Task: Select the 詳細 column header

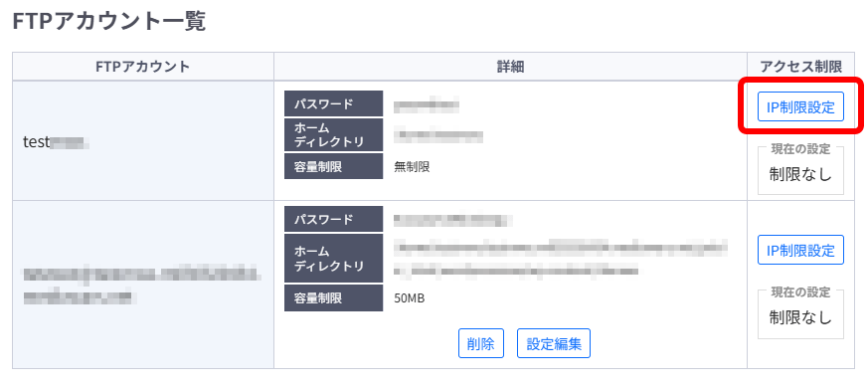Action: pos(510,67)
